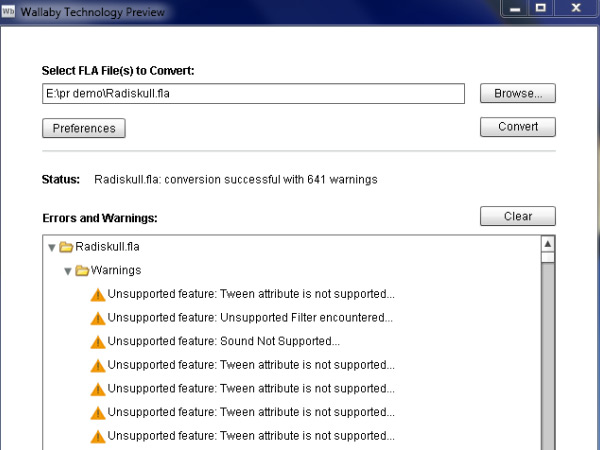600x450 pixels.
Task: Open Preferences dialog
Action: (x=84, y=128)
